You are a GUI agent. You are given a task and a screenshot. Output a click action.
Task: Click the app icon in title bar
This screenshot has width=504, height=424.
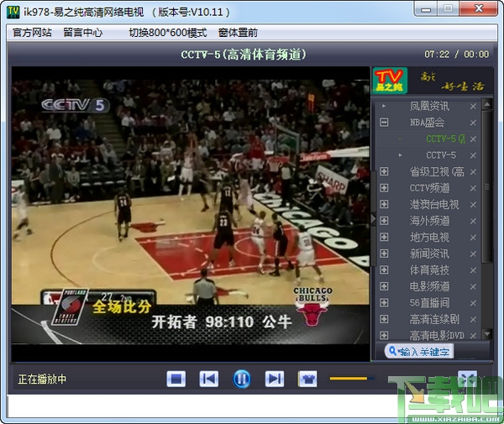[13, 12]
